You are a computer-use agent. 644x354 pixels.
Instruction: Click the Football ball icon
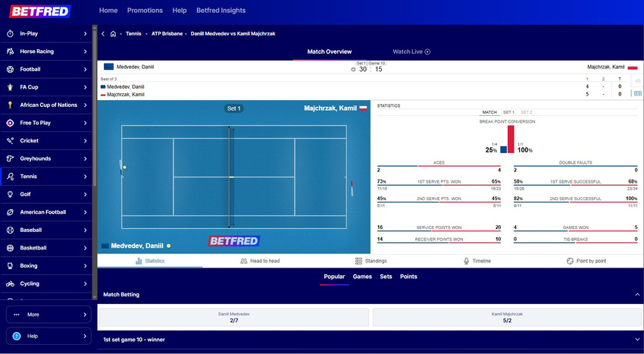(x=11, y=70)
